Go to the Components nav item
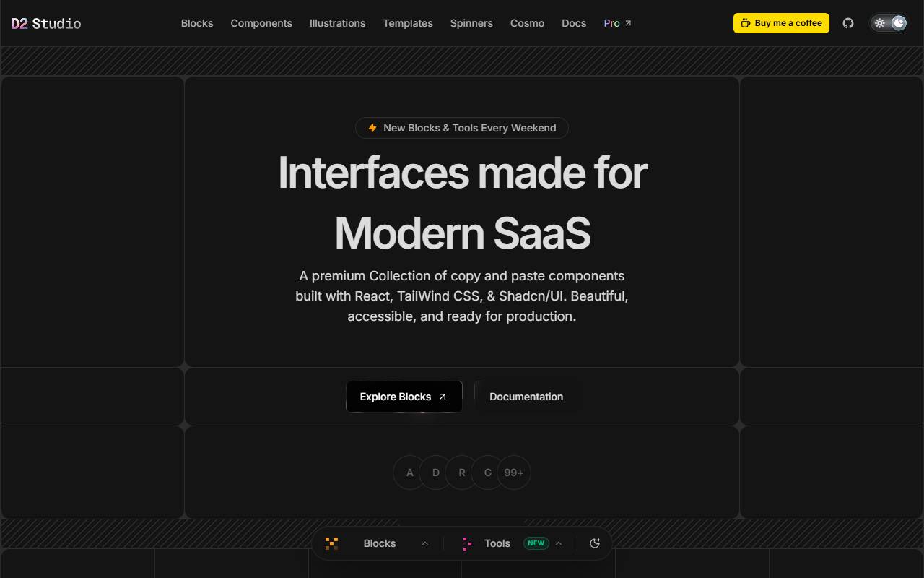The height and width of the screenshot is (578, 924). (261, 23)
